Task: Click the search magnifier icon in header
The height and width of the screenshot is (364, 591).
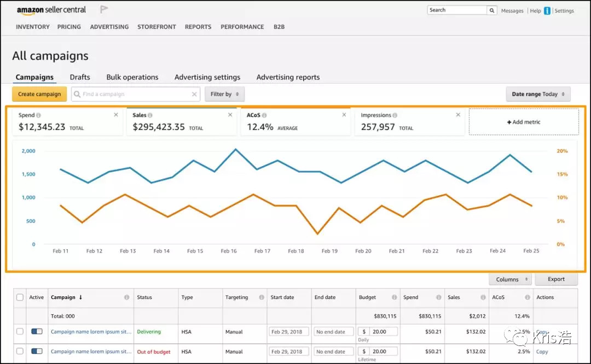Action: tap(492, 10)
